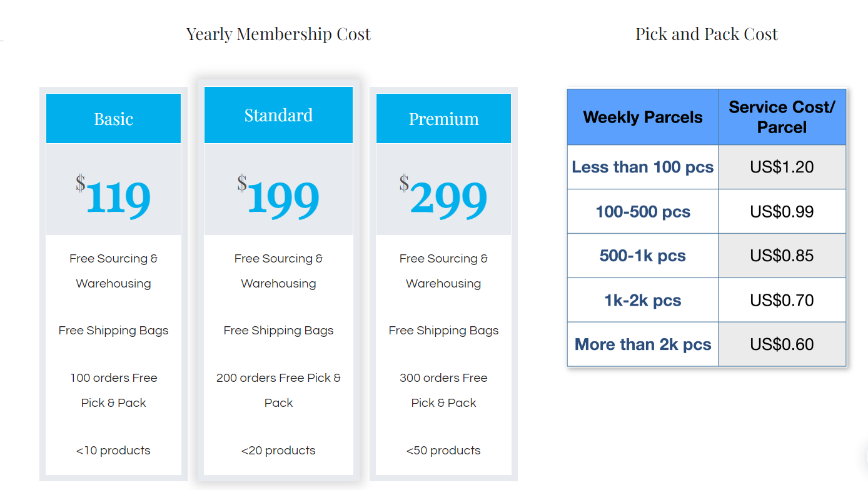The image size is (868, 490).
Task: Select the Service Cost/Parcel column header
Action: click(x=782, y=117)
